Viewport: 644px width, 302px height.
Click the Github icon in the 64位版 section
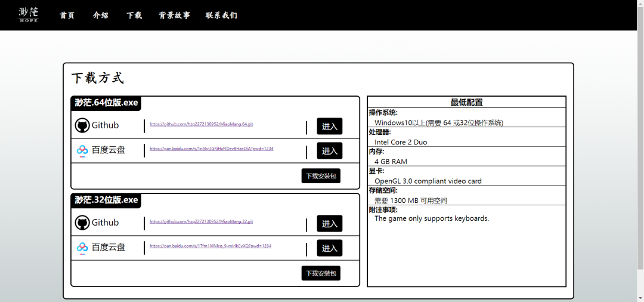click(x=82, y=125)
